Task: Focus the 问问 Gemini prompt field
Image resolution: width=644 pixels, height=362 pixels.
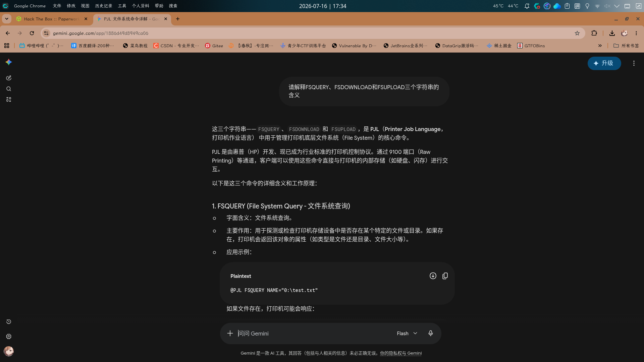Action: point(314,333)
